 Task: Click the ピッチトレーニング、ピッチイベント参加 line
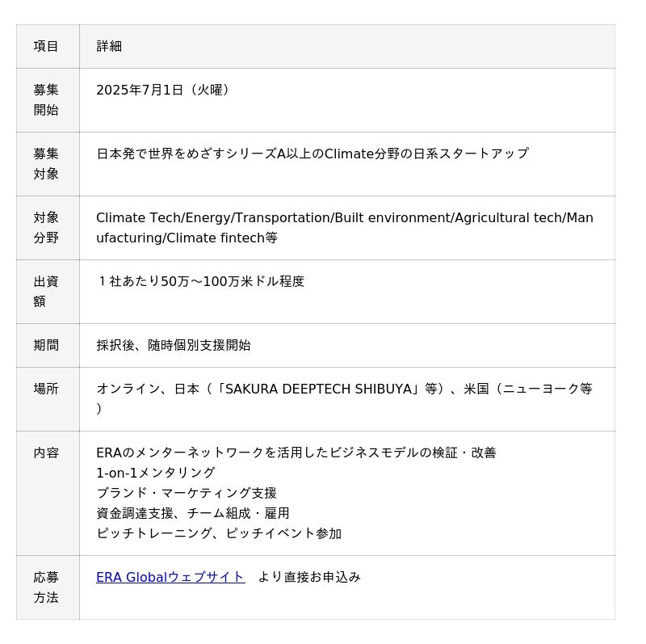point(219,533)
